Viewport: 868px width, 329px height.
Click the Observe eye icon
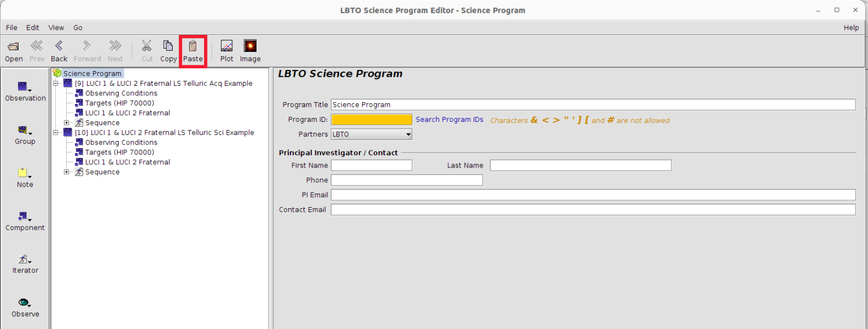pyautogui.click(x=25, y=303)
